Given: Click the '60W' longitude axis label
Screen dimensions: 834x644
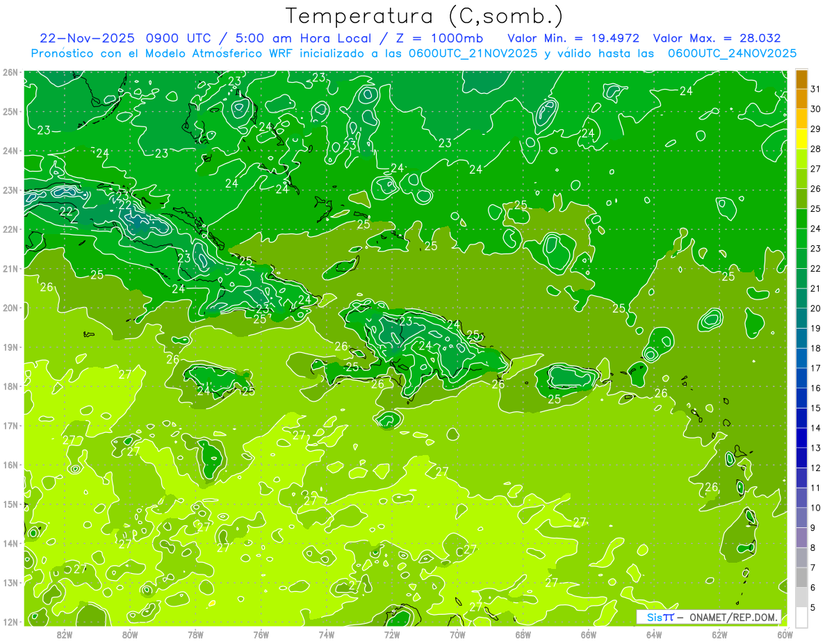Looking at the screenshot, I should coord(785,634).
